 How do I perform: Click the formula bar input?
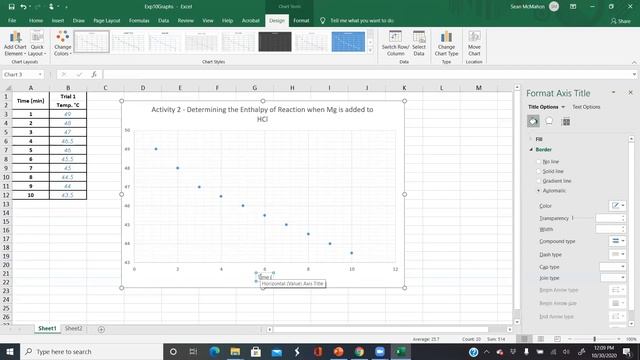tap(368, 74)
